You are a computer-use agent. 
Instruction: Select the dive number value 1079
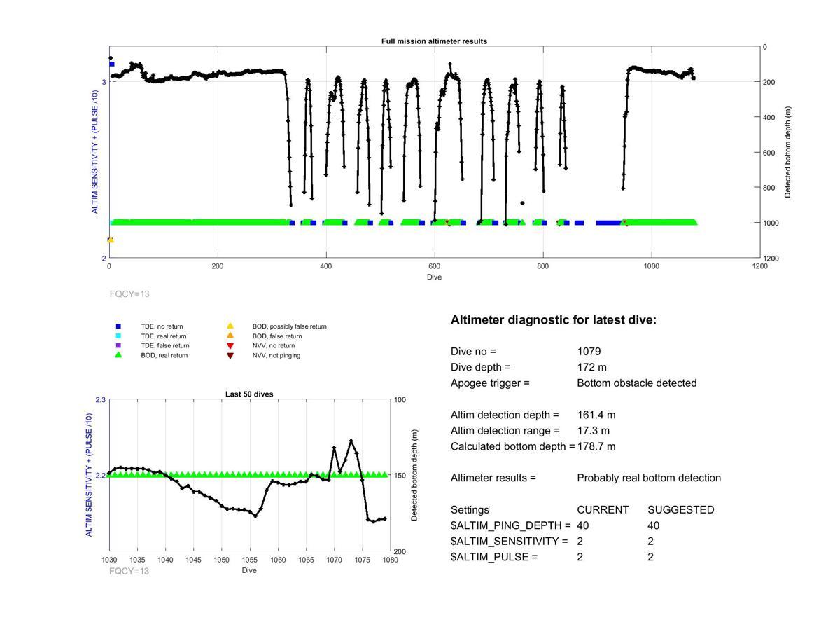[589, 352]
